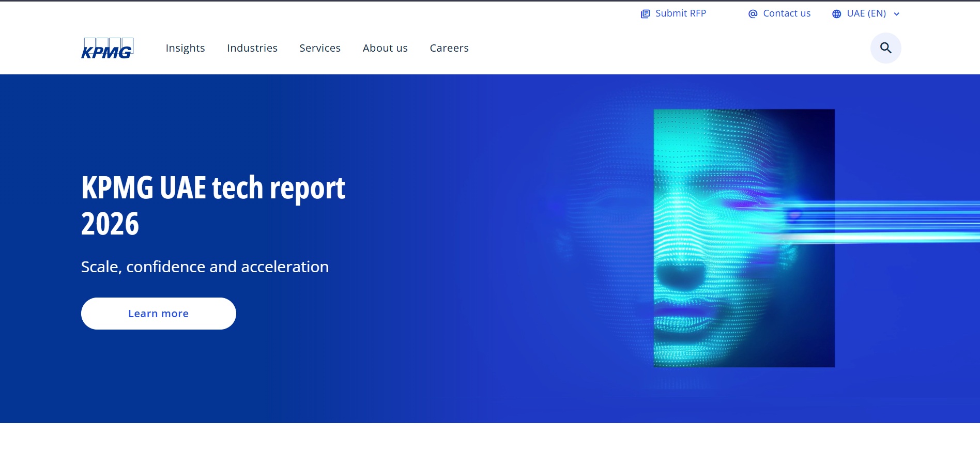980x452 pixels.
Task: Open the About us menu
Action: point(385,48)
